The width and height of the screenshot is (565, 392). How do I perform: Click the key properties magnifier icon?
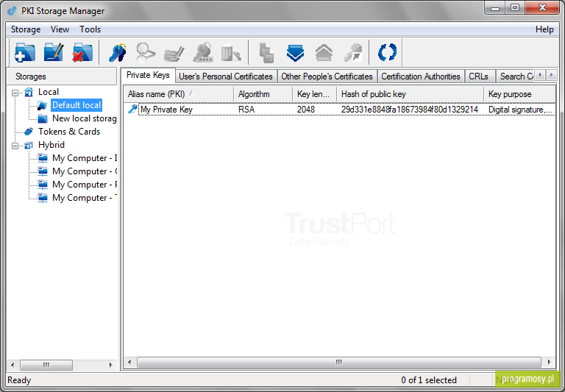pos(146,53)
